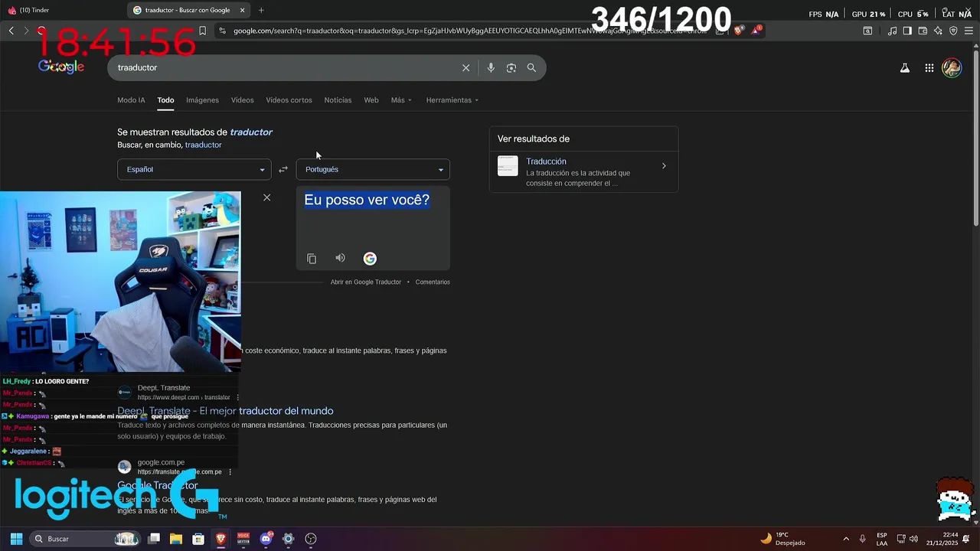Image resolution: width=980 pixels, height=551 pixels.
Task: Click the taskbar Buscar search box
Action: [x=85, y=539]
